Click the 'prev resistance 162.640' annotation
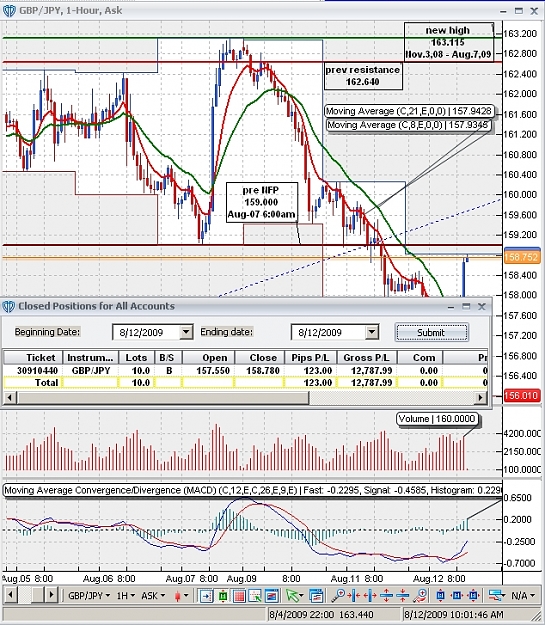Screen dimensions: 545x625 pos(363,76)
